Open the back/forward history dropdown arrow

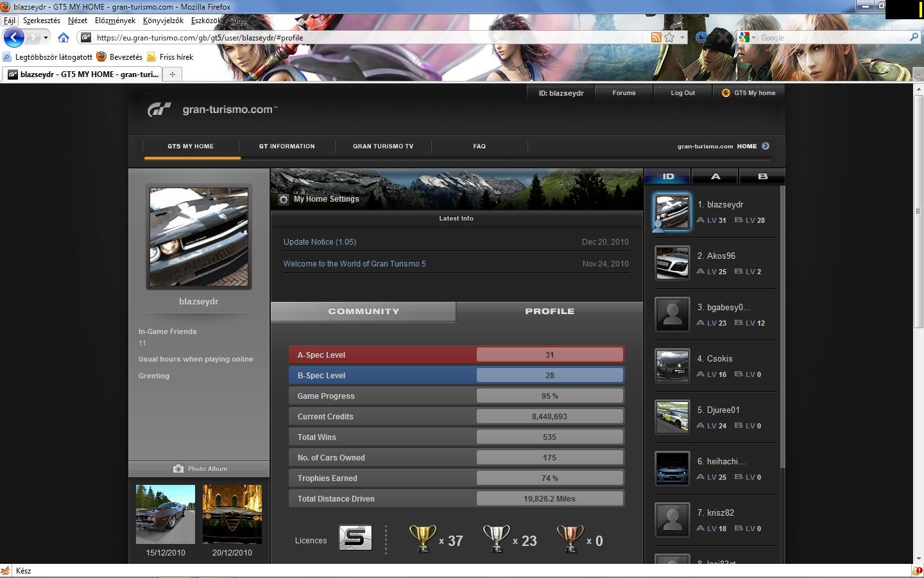tap(46, 38)
